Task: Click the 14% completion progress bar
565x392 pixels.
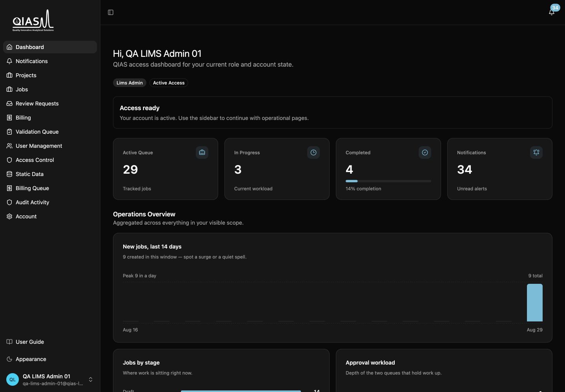Action: click(x=388, y=181)
